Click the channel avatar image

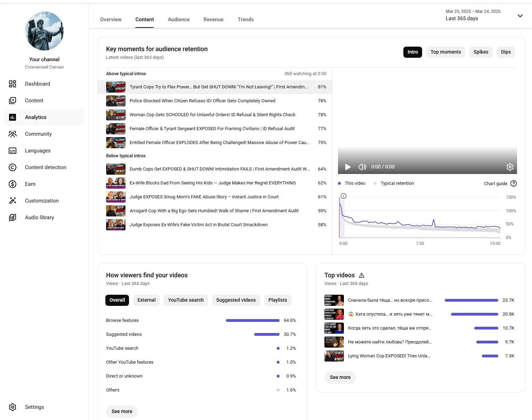[45, 31]
